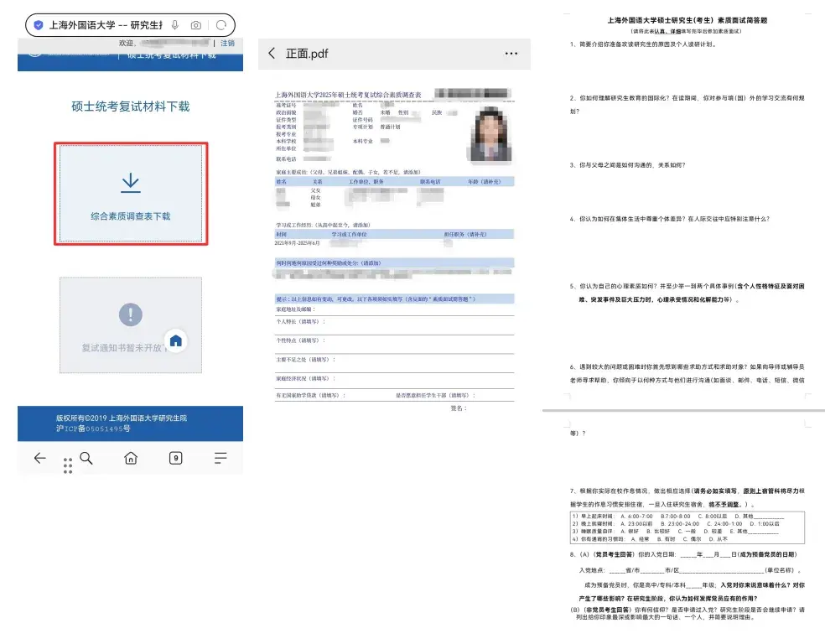This screenshot has width=825, height=644.
Task: Tap the camera icon in address bar
Action: point(196,25)
